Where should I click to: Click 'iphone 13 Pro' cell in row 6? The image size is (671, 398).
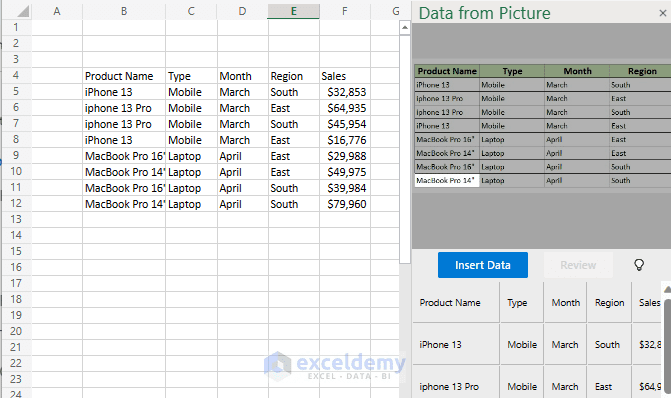124,108
